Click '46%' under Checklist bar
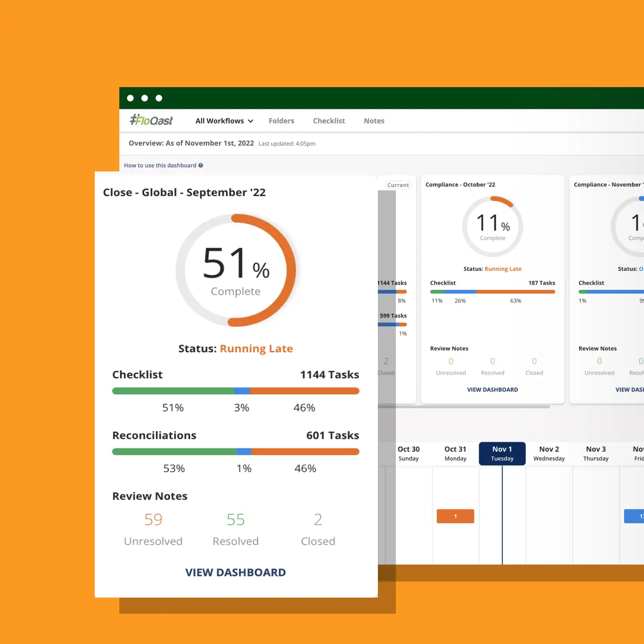Viewport: 644px width, 644px height. pos(304,408)
